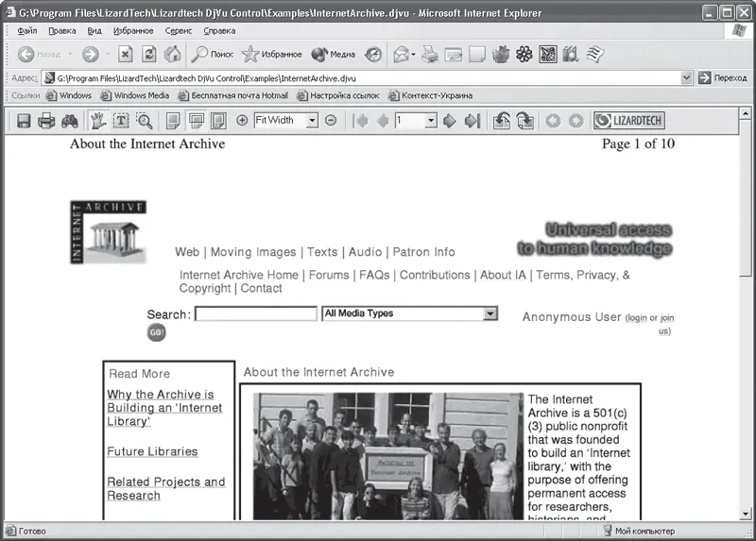Rotate the page clockwise
This screenshot has width=756, height=541.
[525, 121]
